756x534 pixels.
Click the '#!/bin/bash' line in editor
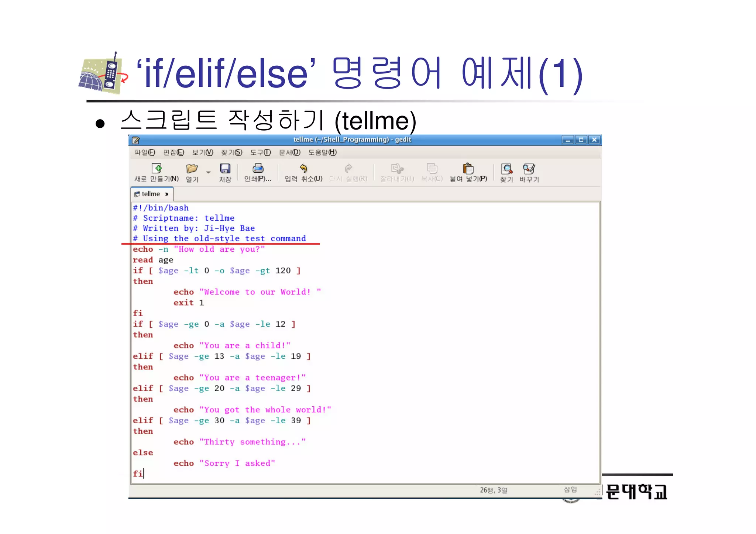click(x=161, y=208)
